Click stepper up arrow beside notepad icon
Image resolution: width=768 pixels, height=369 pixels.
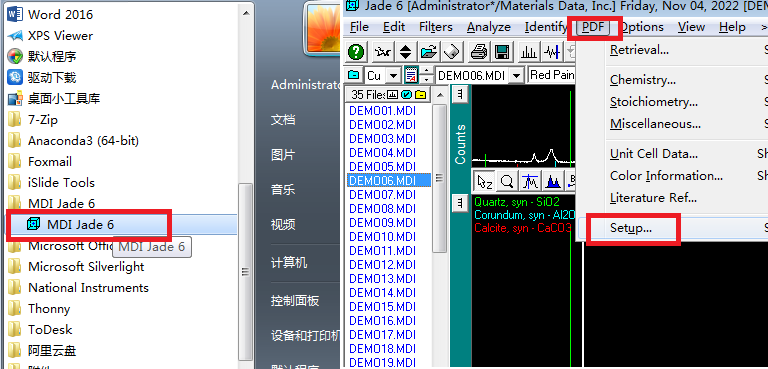tap(427, 72)
